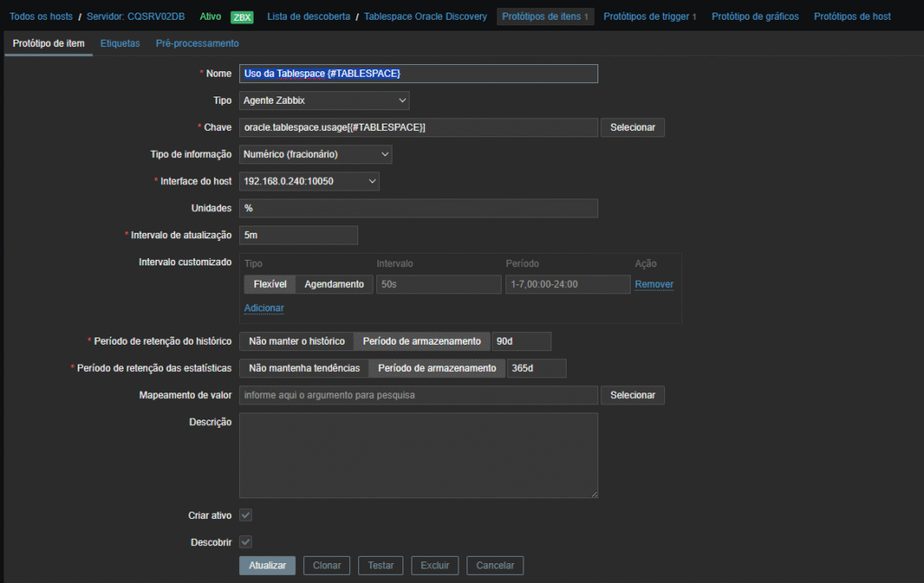Focus the Mapeamento de valor search field

pyautogui.click(x=419, y=395)
